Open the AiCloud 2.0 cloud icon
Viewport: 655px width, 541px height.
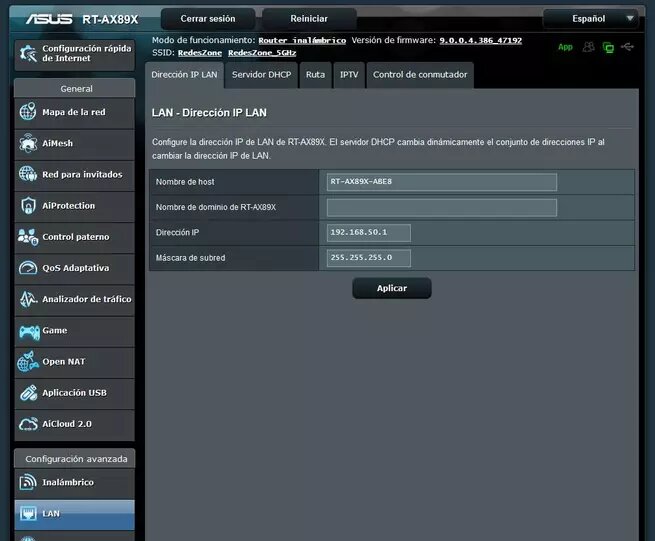[27, 423]
